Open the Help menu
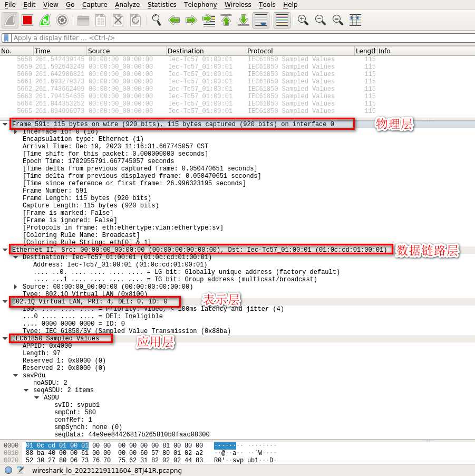The width and height of the screenshot is (475, 476). coord(290,5)
